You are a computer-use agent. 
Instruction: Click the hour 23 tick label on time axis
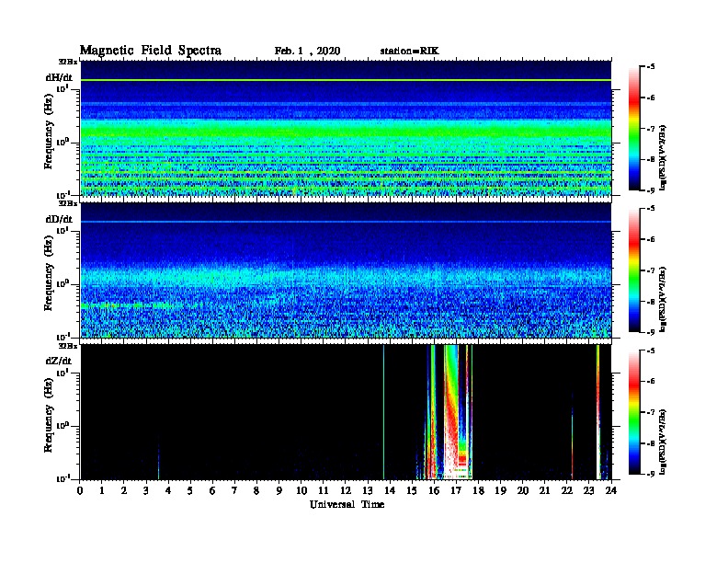[x=588, y=491]
